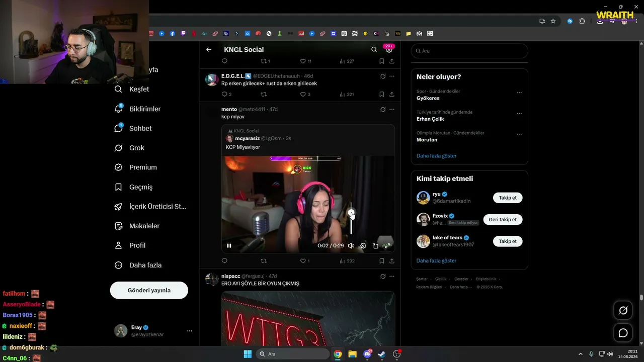Adjust the video volume slider handle
This screenshot has width=644, height=362.
click(x=351, y=213)
